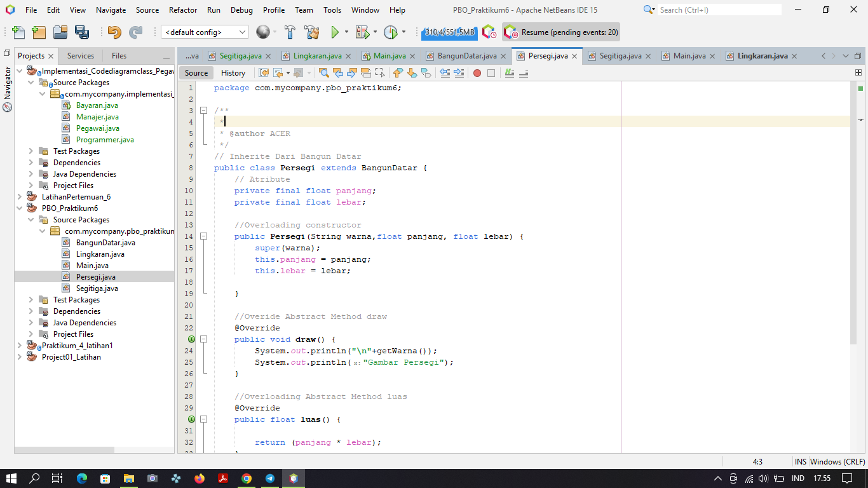Click the Comment lines icon
Image resolution: width=868 pixels, height=488 pixels.
(510, 73)
